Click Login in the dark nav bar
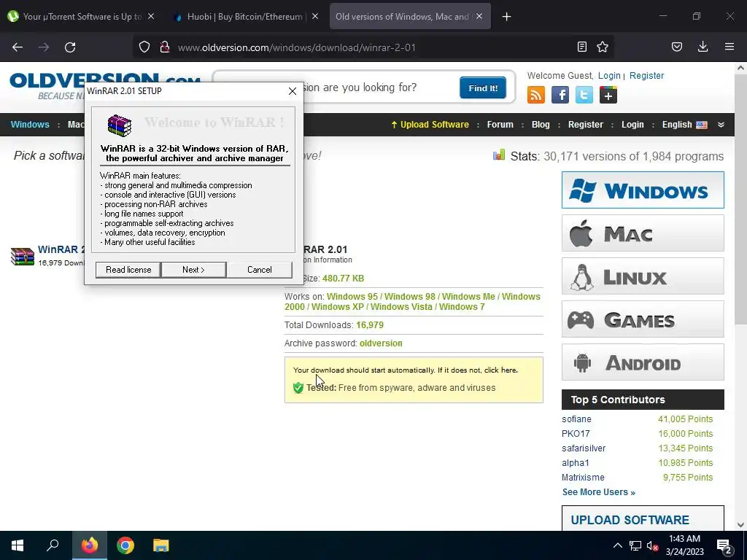747x560 pixels. (632, 124)
